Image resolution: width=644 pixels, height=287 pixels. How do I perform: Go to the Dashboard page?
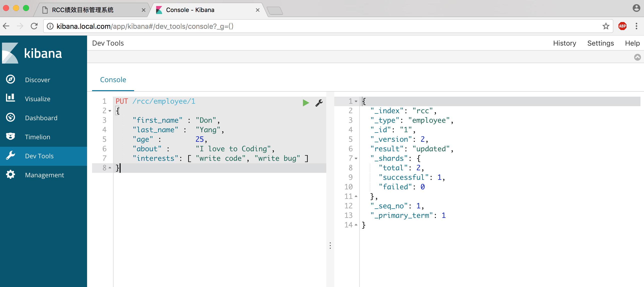pyautogui.click(x=41, y=118)
